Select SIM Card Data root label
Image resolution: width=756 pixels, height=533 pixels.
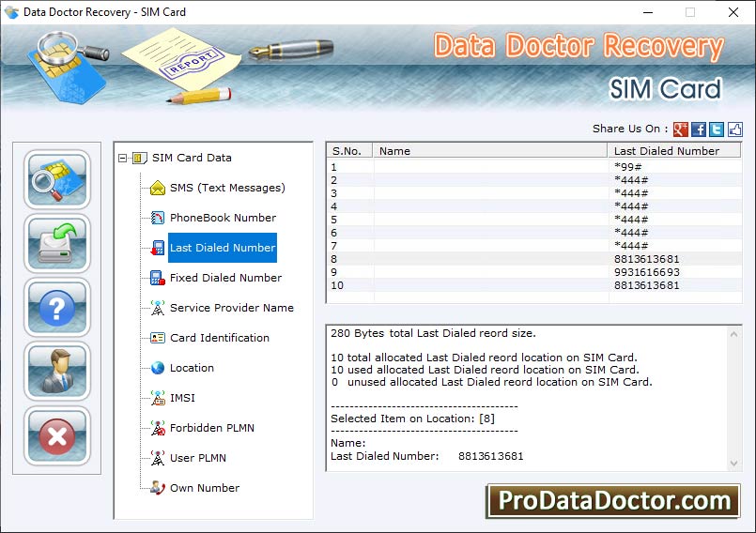point(192,158)
